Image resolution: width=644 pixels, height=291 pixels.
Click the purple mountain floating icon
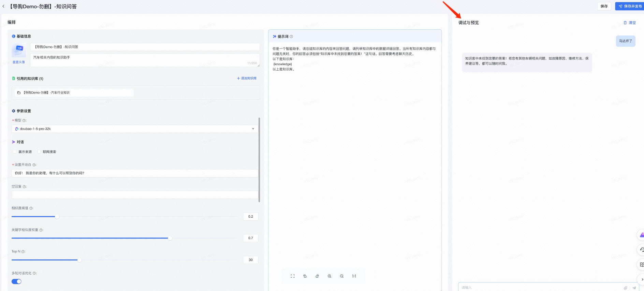[641, 235]
